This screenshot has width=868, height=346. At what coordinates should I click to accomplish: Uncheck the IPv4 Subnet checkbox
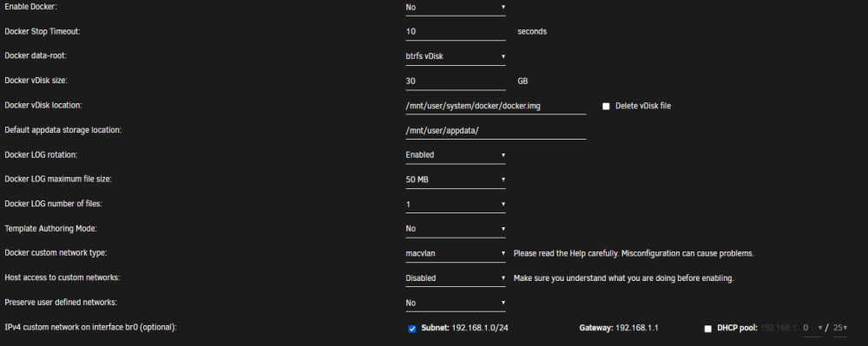pyautogui.click(x=411, y=329)
